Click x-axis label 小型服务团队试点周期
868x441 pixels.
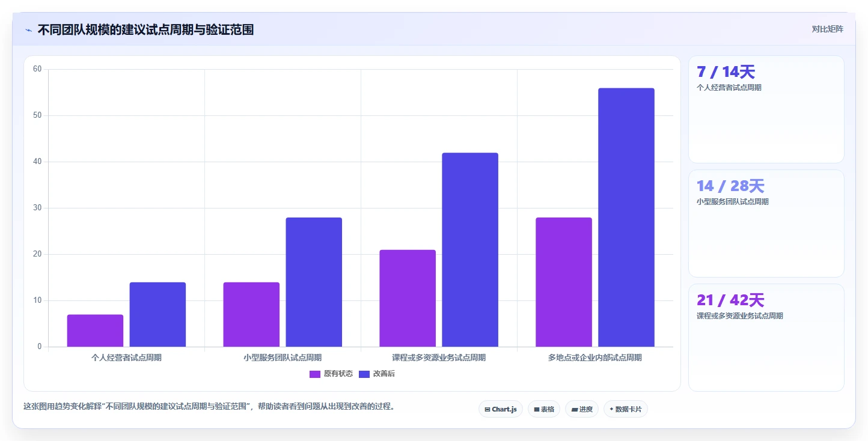pos(283,357)
